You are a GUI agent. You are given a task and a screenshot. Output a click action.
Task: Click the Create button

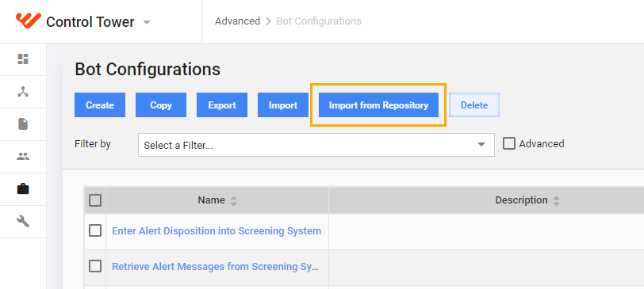pyautogui.click(x=100, y=105)
